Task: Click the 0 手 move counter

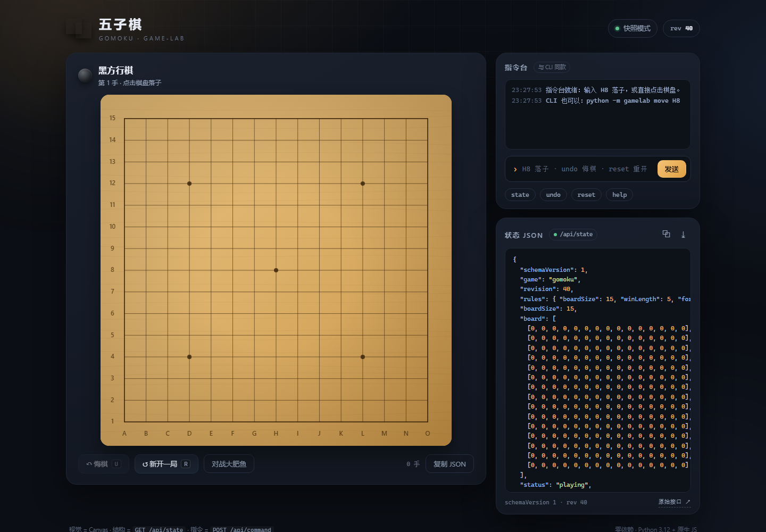Action: 413,464
